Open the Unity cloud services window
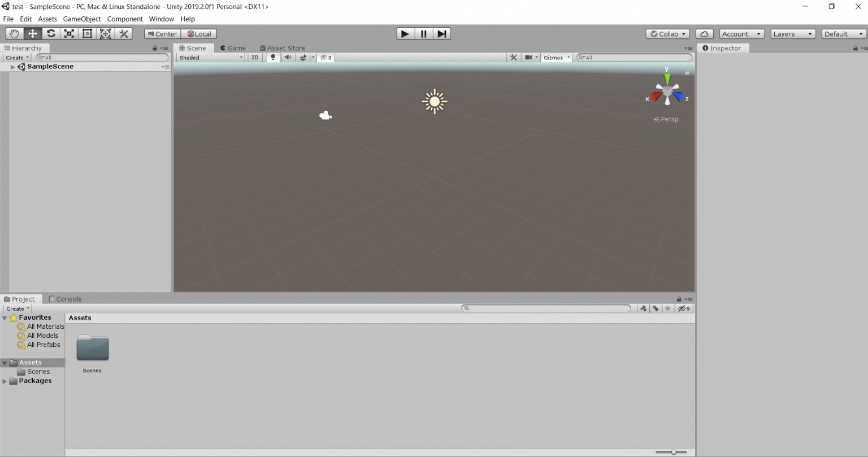 point(704,33)
